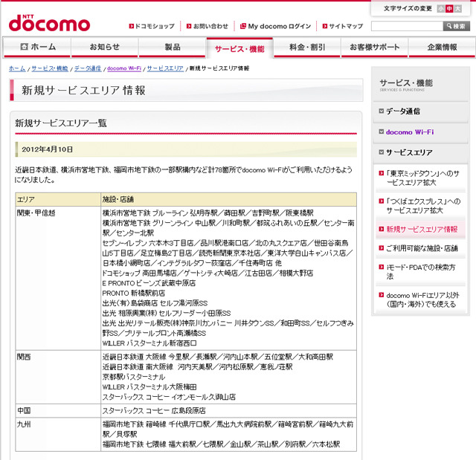Expand the sidebar docomo Wi-Fi section
Image resolution: width=476 pixels, height=460 pixels.
click(420, 132)
